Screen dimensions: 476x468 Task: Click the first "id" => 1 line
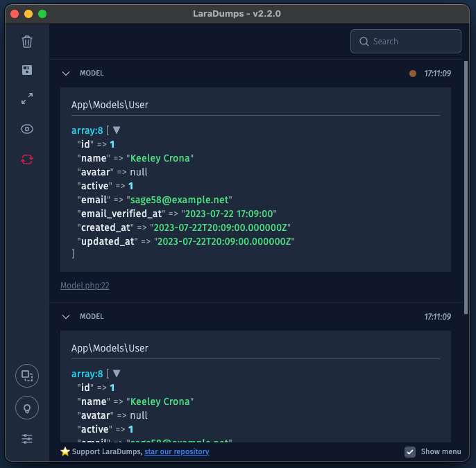pyautogui.click(x=96, y=144)
